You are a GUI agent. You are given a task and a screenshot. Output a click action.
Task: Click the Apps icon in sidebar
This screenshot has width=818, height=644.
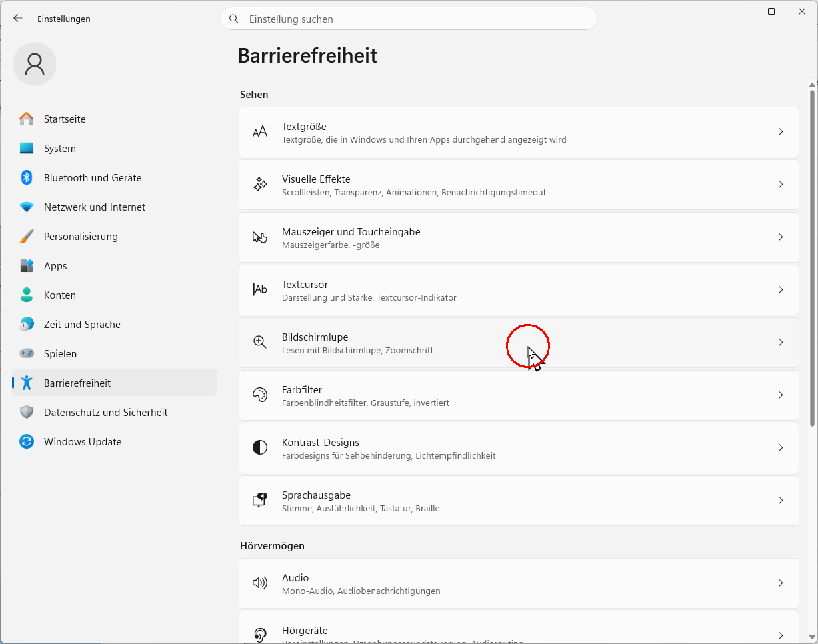(x=27, y=266)
